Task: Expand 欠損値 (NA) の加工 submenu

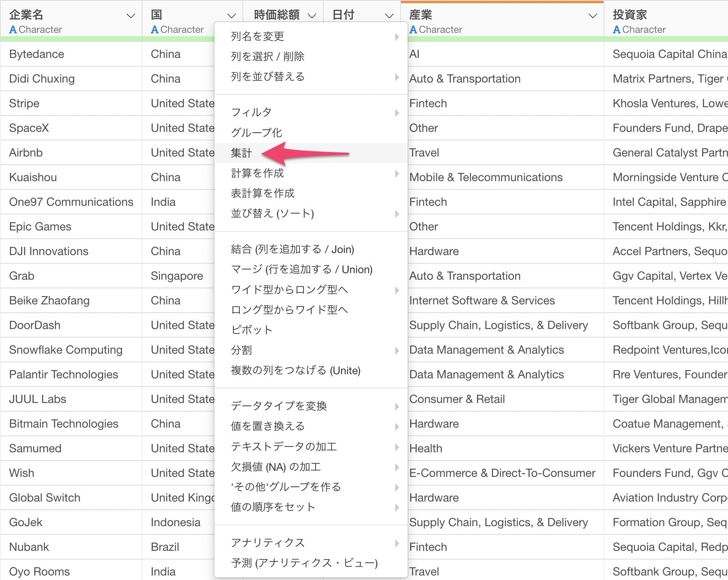Action: pyautogui.click(x=311, y=467)
